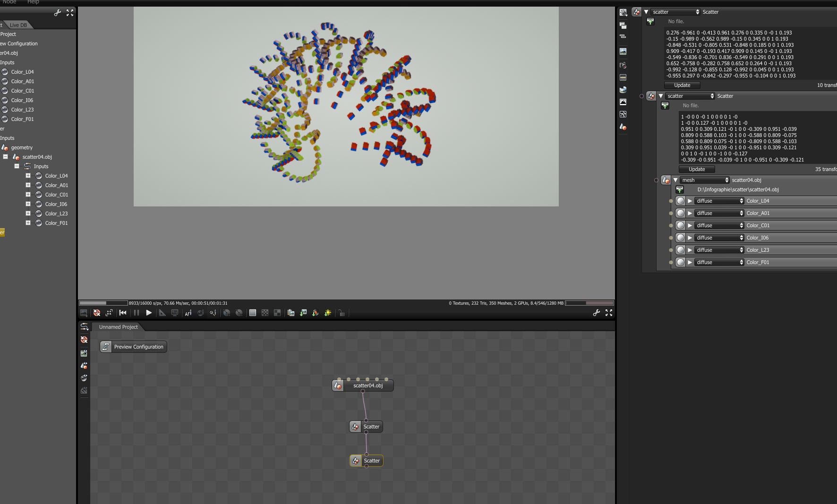The width and height of the screenshot is (837, 504).
Task: Click the rendered scatter image in the viewport
Action: (x=346, y=106)
